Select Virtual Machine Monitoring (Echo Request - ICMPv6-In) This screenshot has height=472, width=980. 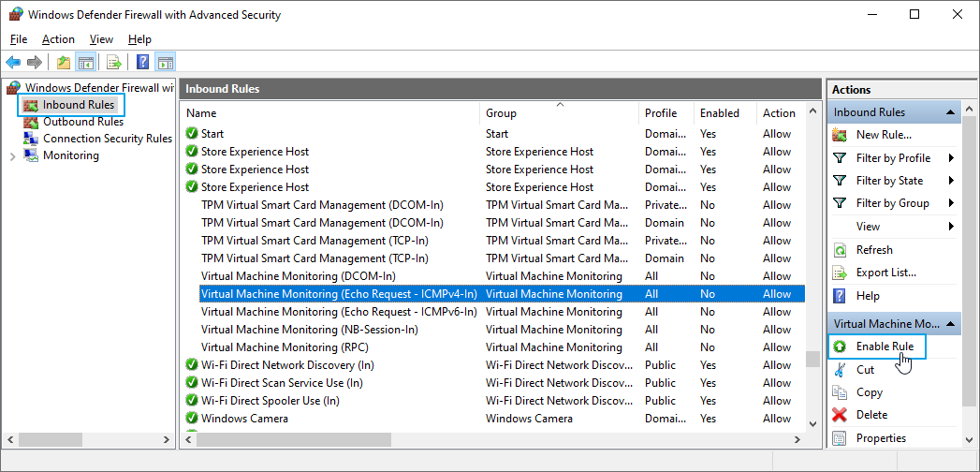point(339,311)
